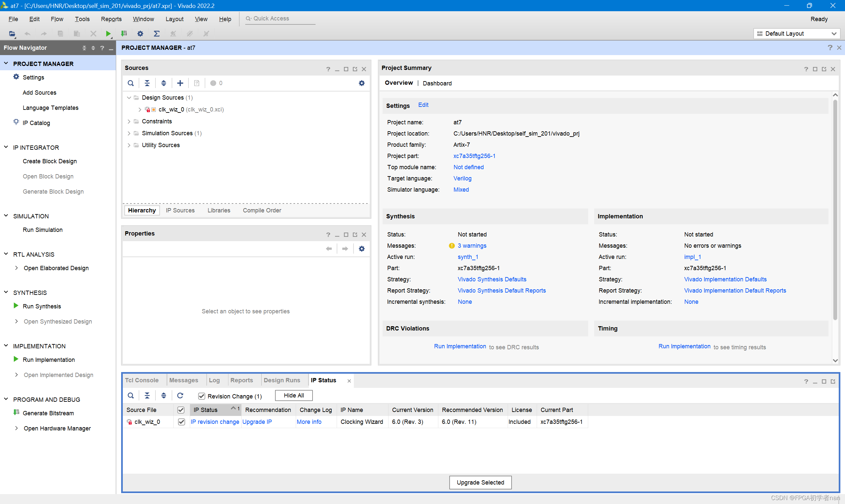Image resolution: width=845 pixels, height=504 pixels.
Task: Click the Sigma reports toolbar icon
Action: click(157, 34)
